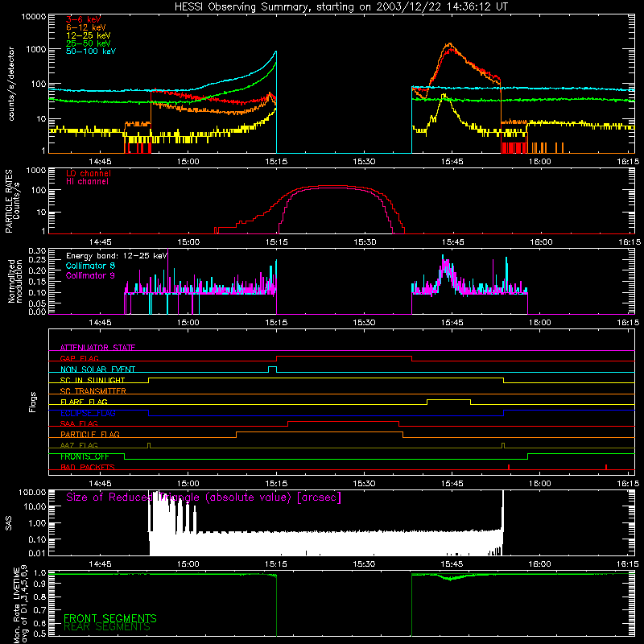This screenshot has width=644, height=644.
Task: Click the GAP_FLAG label
Action: [79, 358]
